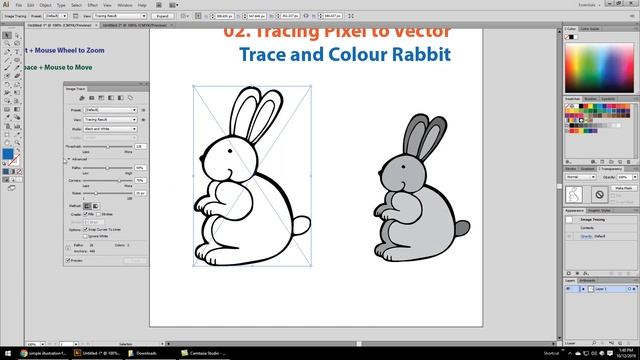640x360 pixels.
Task: Click the color spectrum picker in Color panel
Action: (599, 68)
